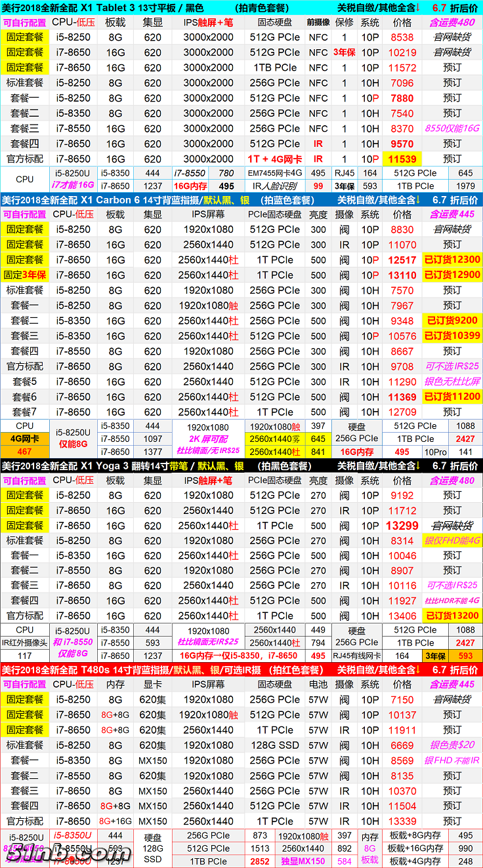Image resolution: width=483 pixels, height=868 pixels.
Task: Click the 'EM7455网卡4G' option cell
Action: (275, 174)
